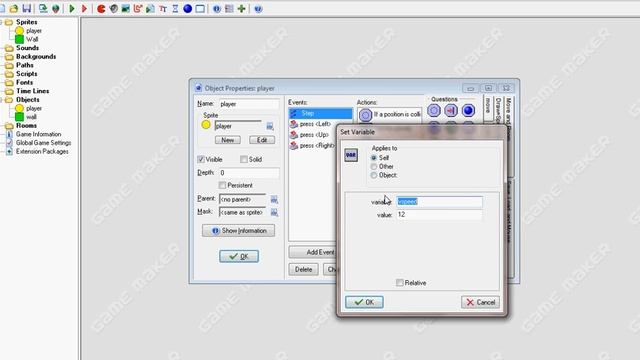Click the object Name input field
The width and height of the screenshot is (640, 360).
click(x=249, y=104)
